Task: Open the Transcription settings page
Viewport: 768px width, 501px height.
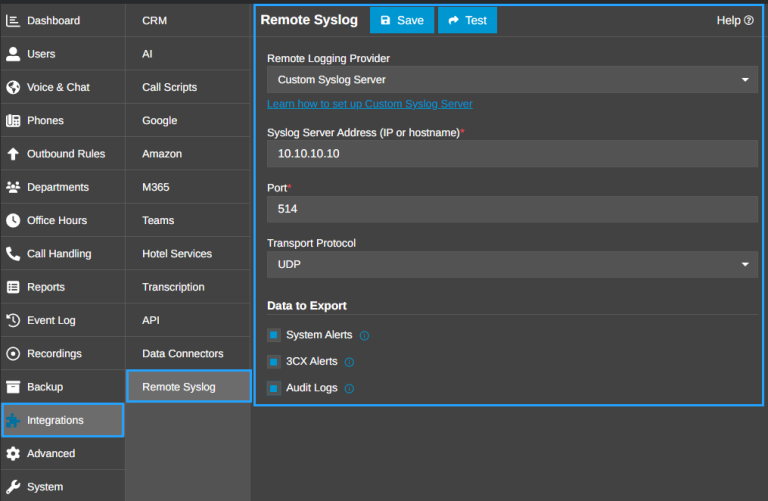Action: click(188, 287)
